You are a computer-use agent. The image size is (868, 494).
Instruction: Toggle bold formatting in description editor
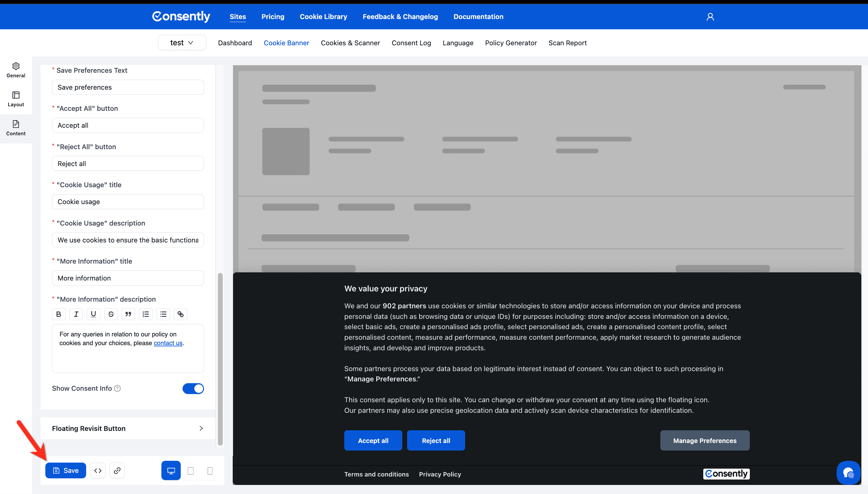(58, 314)
